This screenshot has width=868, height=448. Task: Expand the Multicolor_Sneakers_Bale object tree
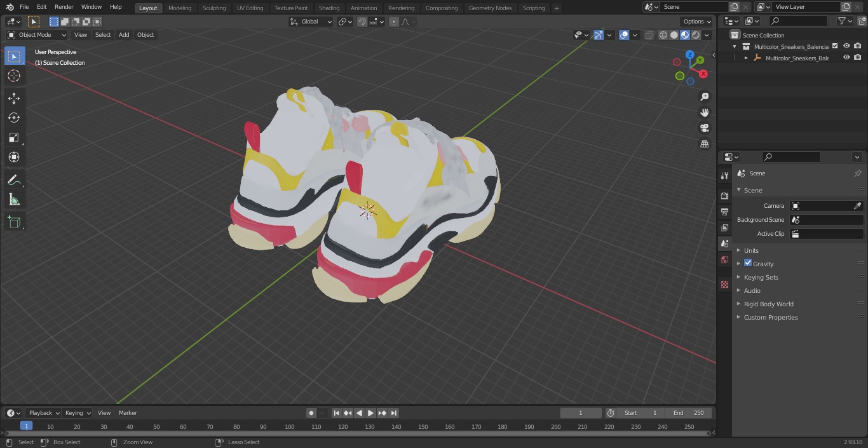746,58
